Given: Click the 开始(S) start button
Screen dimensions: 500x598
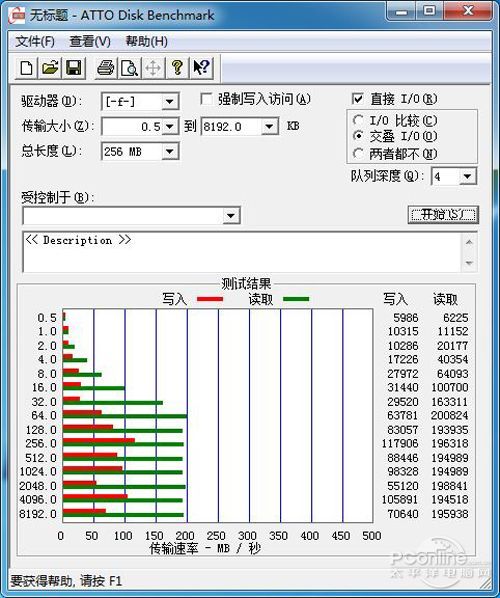Looking at the screenshot, I should tap(443, 215).
